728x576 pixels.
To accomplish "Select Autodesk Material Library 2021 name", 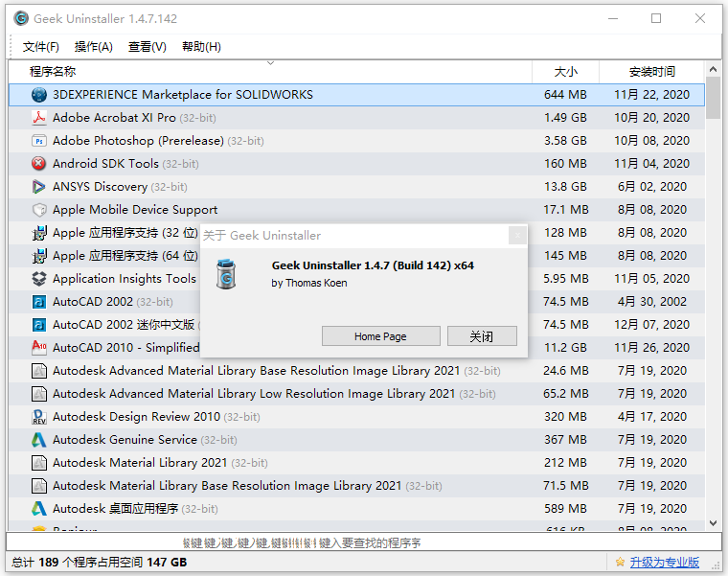I will tap(140, 463).
